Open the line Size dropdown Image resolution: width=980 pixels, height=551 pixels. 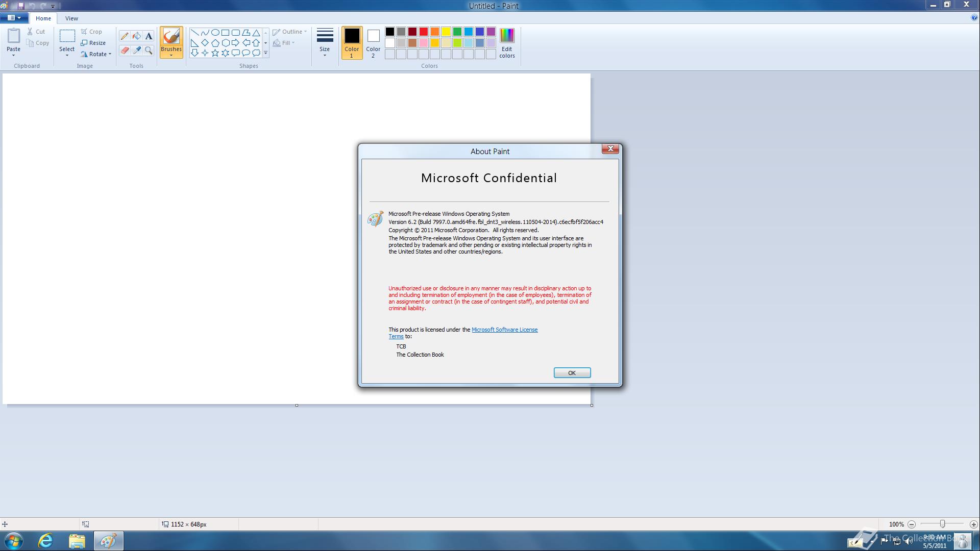325,43
